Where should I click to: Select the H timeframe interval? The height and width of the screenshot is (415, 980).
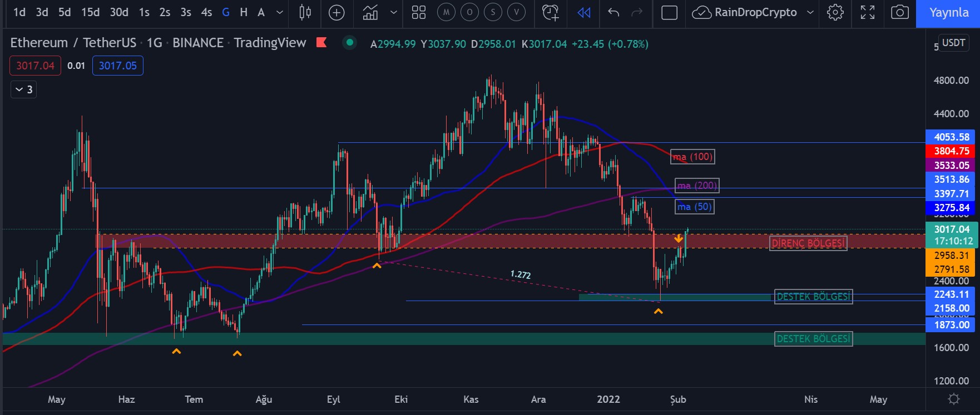244,12
